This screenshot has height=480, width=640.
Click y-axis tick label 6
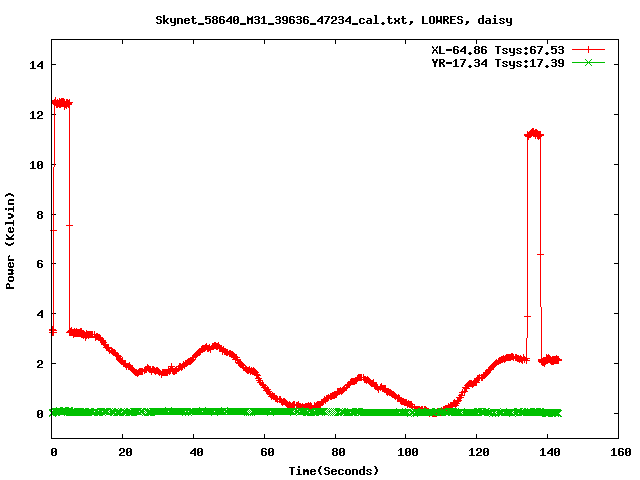coord(40,264)
